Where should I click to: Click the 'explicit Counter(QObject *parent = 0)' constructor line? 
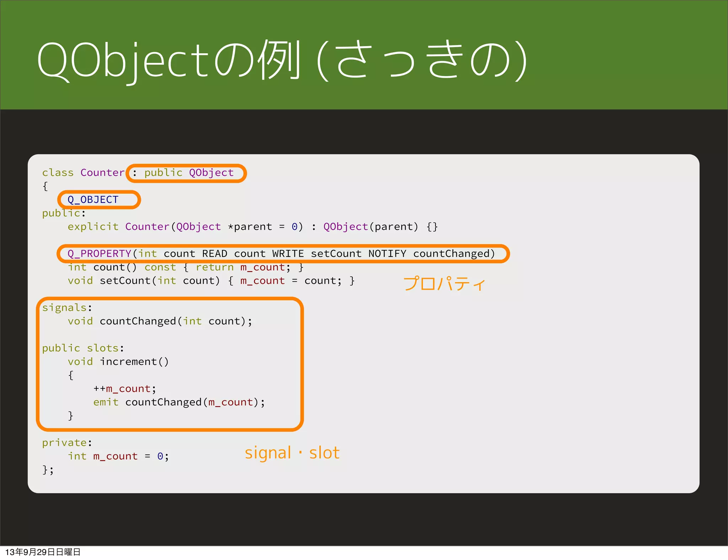(253, 227)
